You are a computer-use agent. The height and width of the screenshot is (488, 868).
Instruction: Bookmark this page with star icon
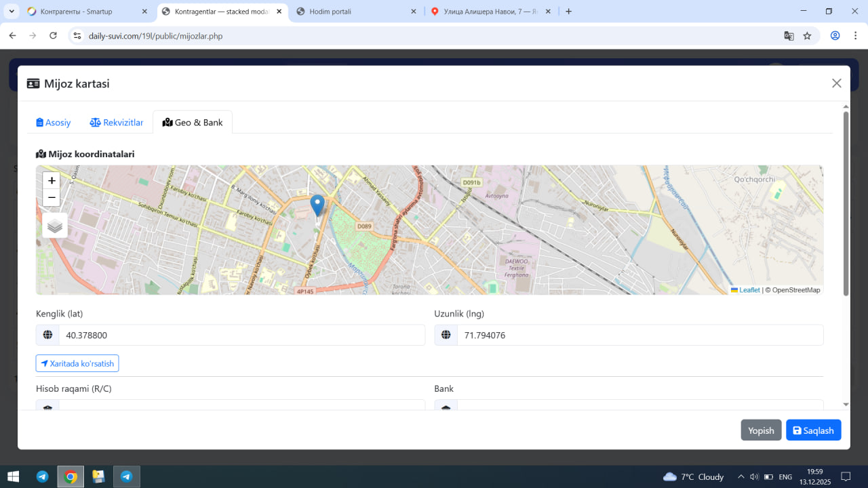(x=807, y=36)
